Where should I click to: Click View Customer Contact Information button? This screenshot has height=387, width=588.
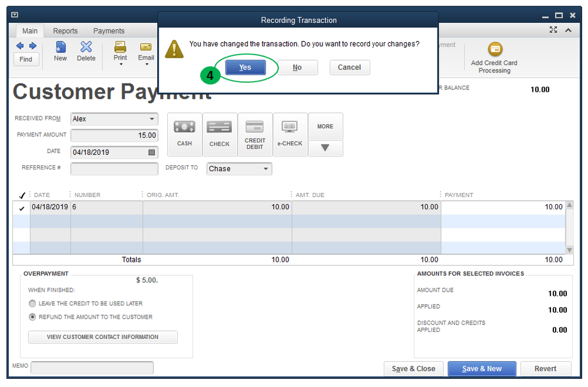[x=103, y=337]
